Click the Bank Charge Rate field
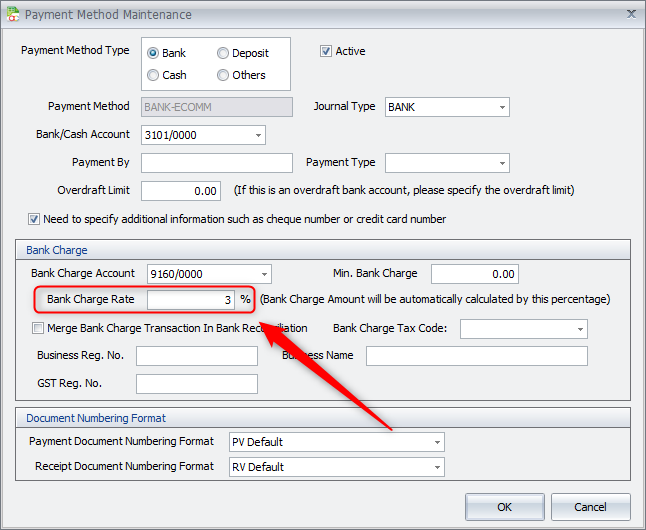 [191, 300]
